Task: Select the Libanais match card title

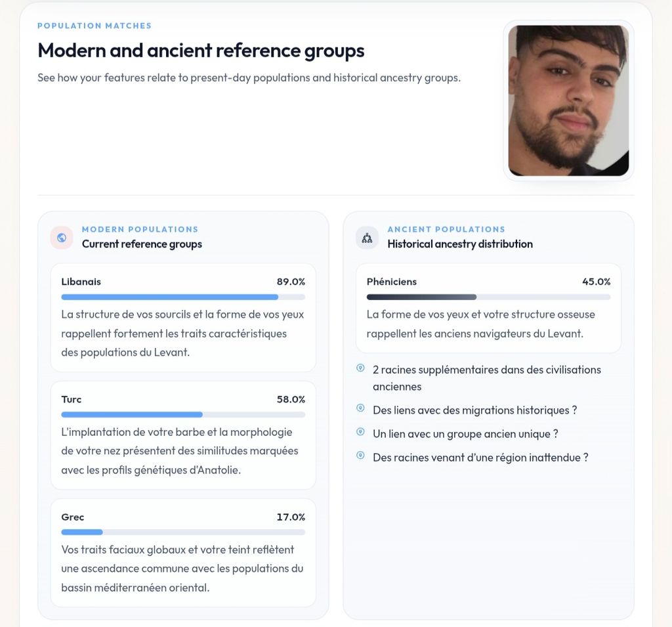Action: click(81, 282)
